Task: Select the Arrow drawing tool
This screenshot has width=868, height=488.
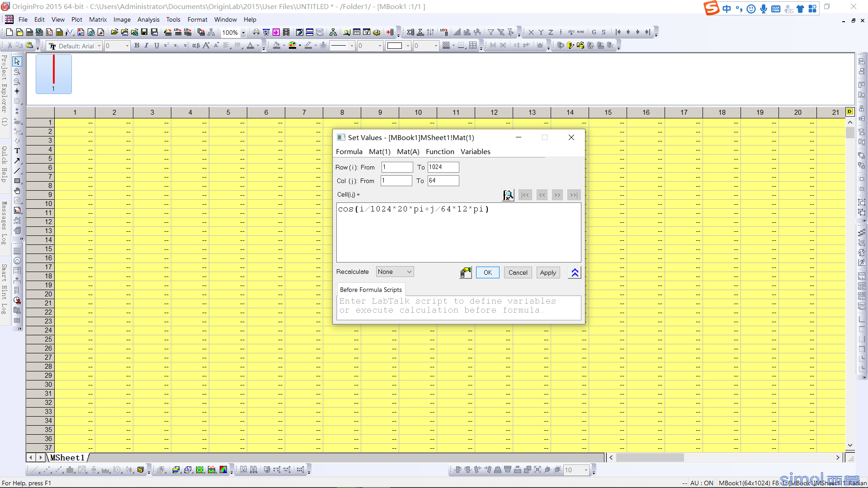Action: point(17,161)
